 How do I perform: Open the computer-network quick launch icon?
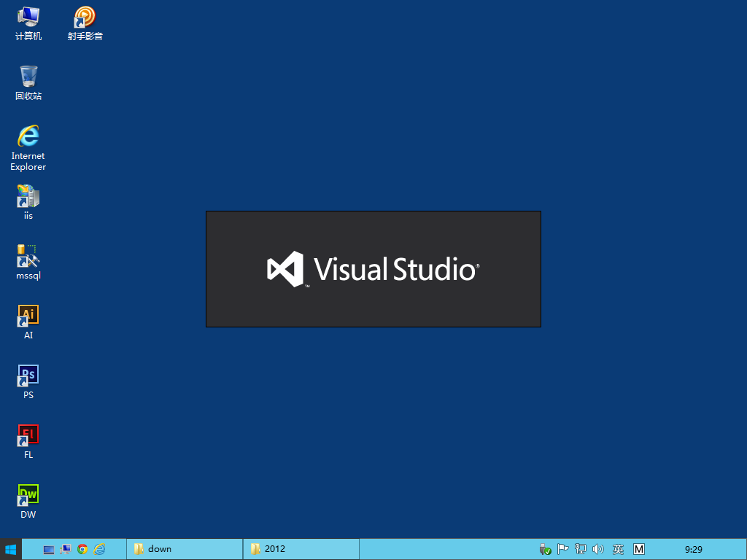click(x=65, y=550)
